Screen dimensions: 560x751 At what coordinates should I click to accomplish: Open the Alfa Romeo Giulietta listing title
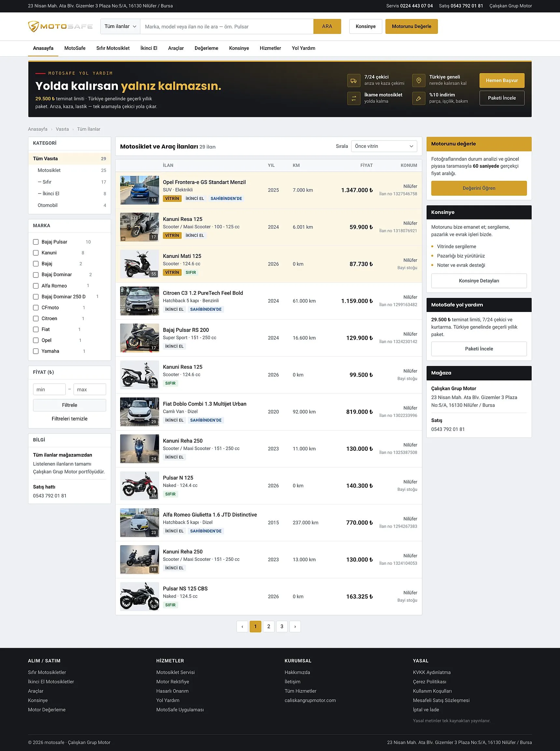[x=210, y=515]
